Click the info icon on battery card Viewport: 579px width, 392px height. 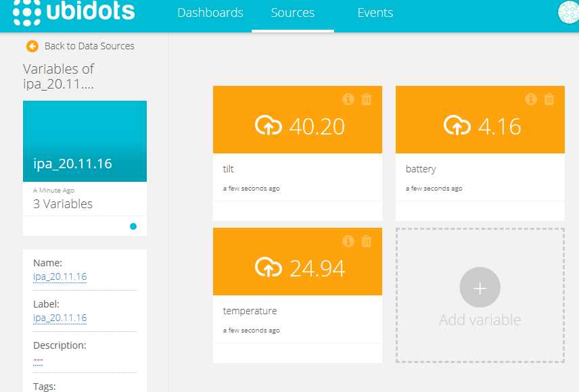(x=531, y=99)
